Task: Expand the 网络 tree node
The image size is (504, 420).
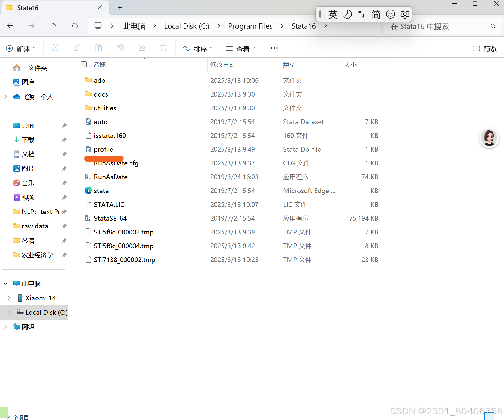Action: (6, 327)
